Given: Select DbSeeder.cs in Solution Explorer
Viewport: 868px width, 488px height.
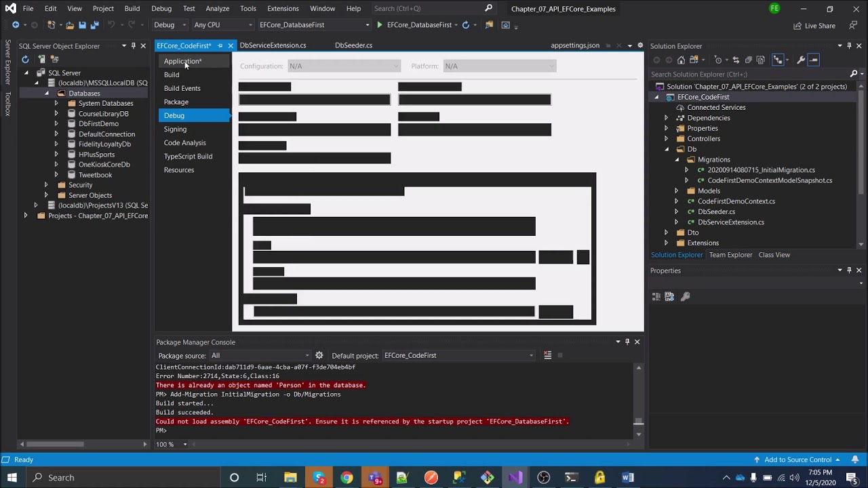Looking at the screenshot, I should [716, 211].
